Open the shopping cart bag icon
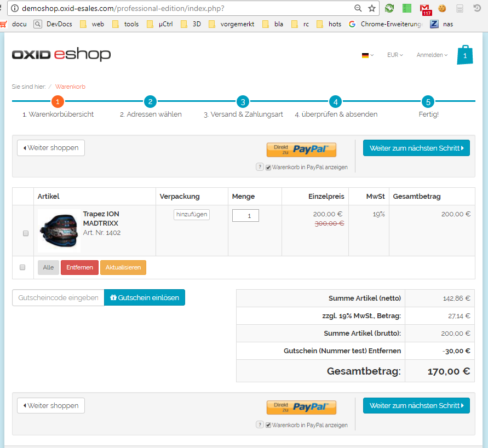The height and width of the screenshot is (448, 488). [464, 55]
